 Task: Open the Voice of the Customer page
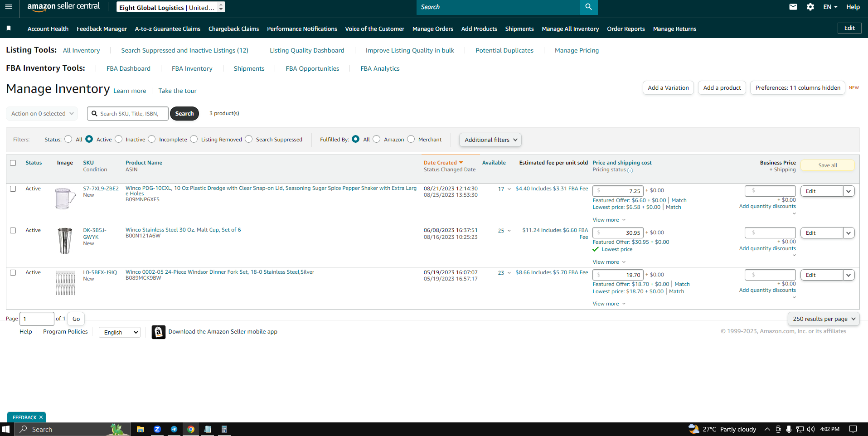[375, 29]
